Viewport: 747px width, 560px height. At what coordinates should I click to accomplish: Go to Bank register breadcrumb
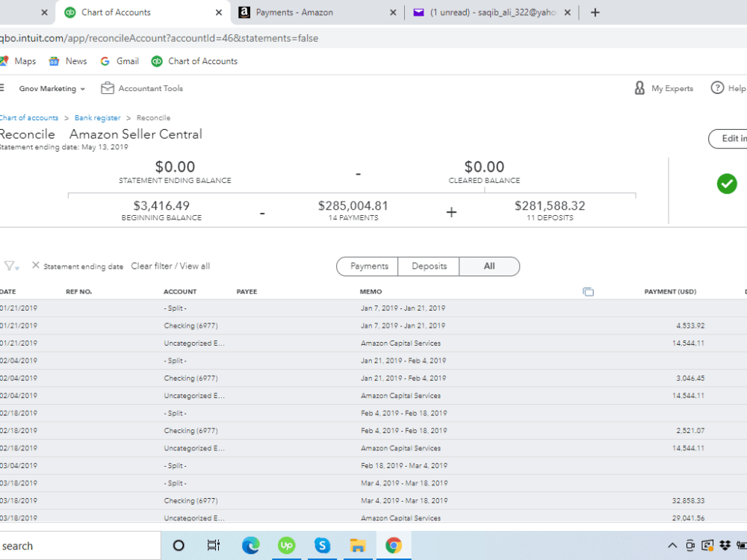[x=97, y=118]
